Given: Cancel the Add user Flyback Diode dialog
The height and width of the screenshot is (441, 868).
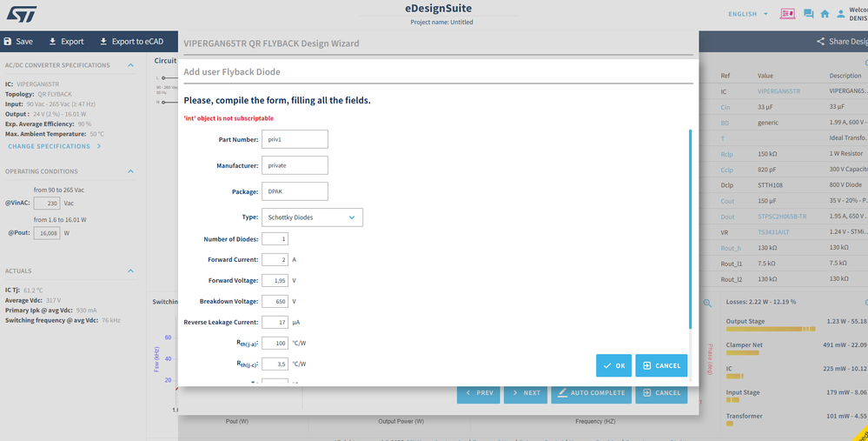Looking at the screenshot, I should pos(661,365).
